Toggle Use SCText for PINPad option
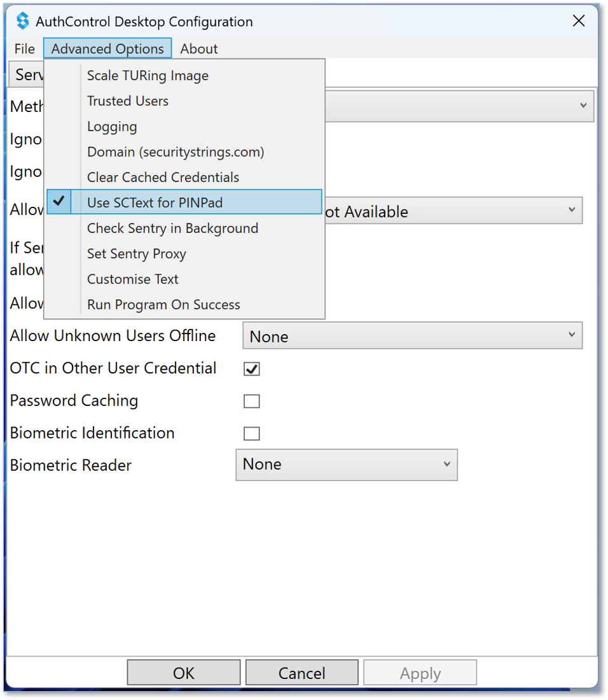 (x=184, y=202)
